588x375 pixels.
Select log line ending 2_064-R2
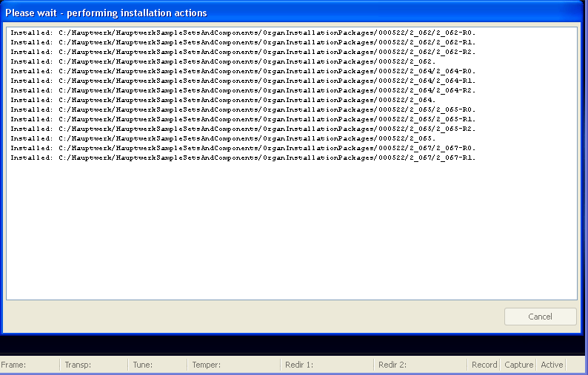[243, 90]
